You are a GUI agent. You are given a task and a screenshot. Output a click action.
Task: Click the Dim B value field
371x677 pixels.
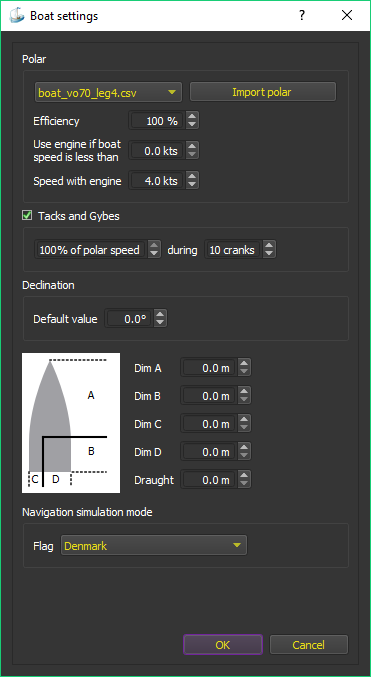click(x=208, y=395)
